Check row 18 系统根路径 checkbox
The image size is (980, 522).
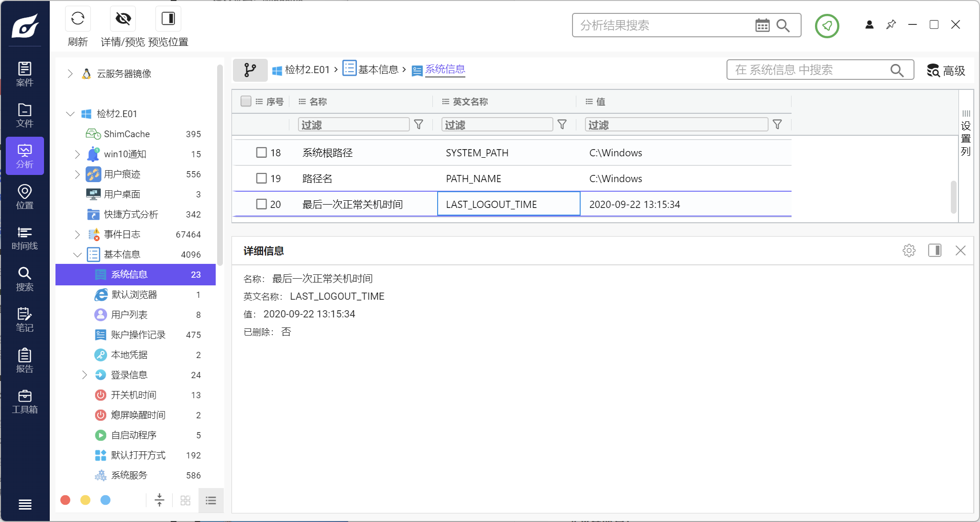(x=261, y=152)
